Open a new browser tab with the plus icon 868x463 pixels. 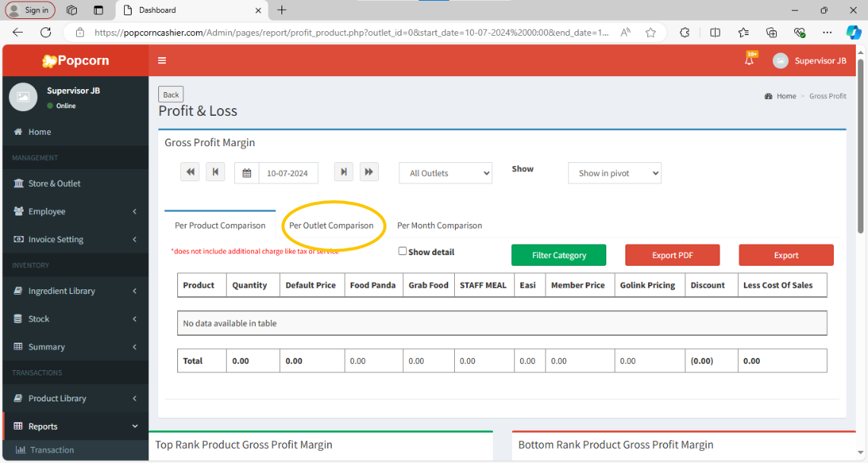pyautogui.click(x=281, y=10)
